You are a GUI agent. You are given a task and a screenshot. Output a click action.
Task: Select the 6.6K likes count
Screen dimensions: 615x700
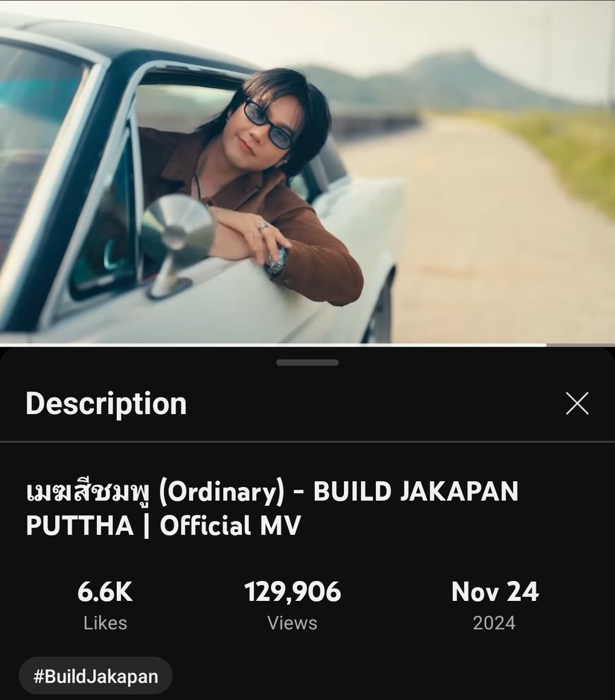coord(105,592)
